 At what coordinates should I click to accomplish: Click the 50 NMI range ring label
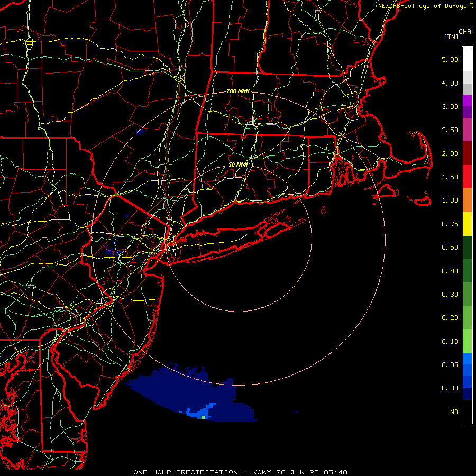[x=238, y=164]
